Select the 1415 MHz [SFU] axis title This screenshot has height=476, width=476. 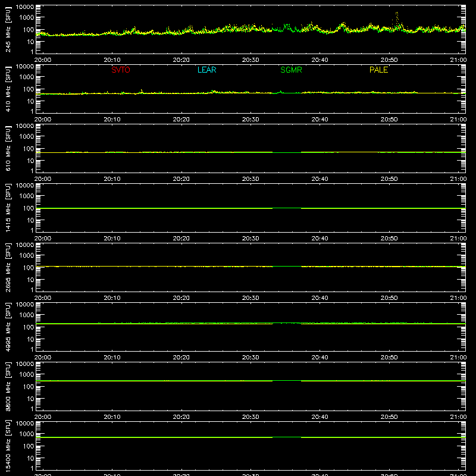(8, 208)
